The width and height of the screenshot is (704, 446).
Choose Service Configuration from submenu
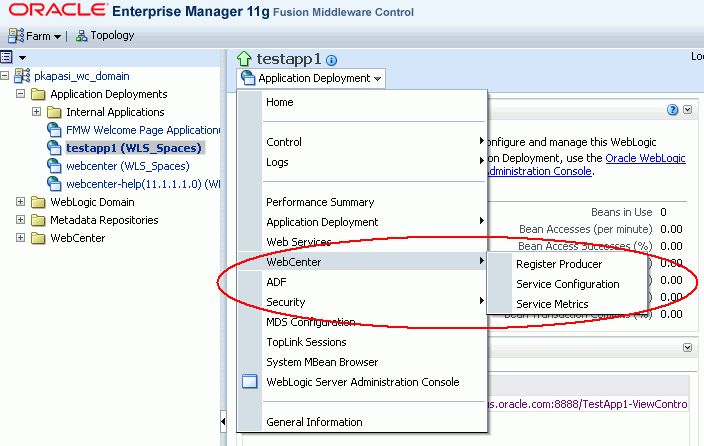click(x=568, y=284)
